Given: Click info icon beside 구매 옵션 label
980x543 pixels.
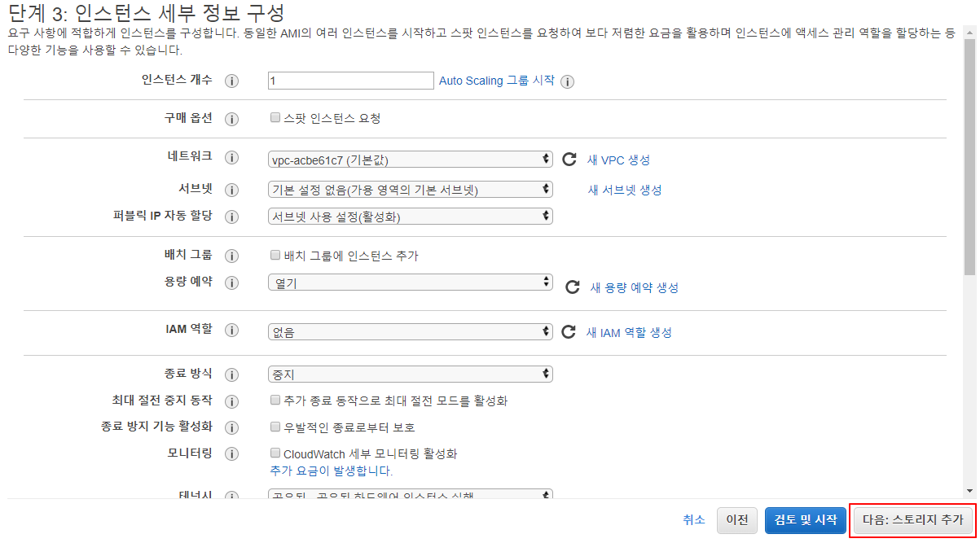Looking at the screenshot, I should click(x=231, y=120).
